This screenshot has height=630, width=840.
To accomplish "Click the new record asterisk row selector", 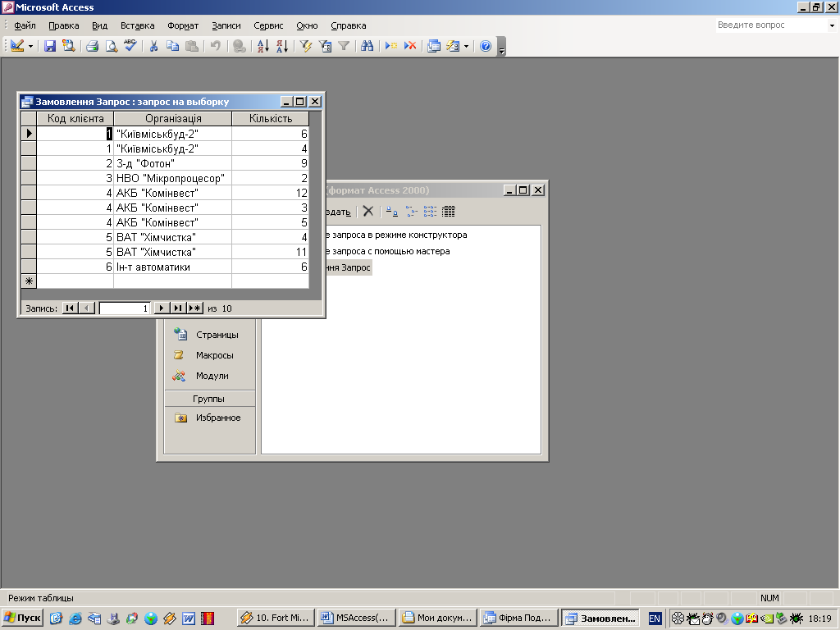I will 29,281.
